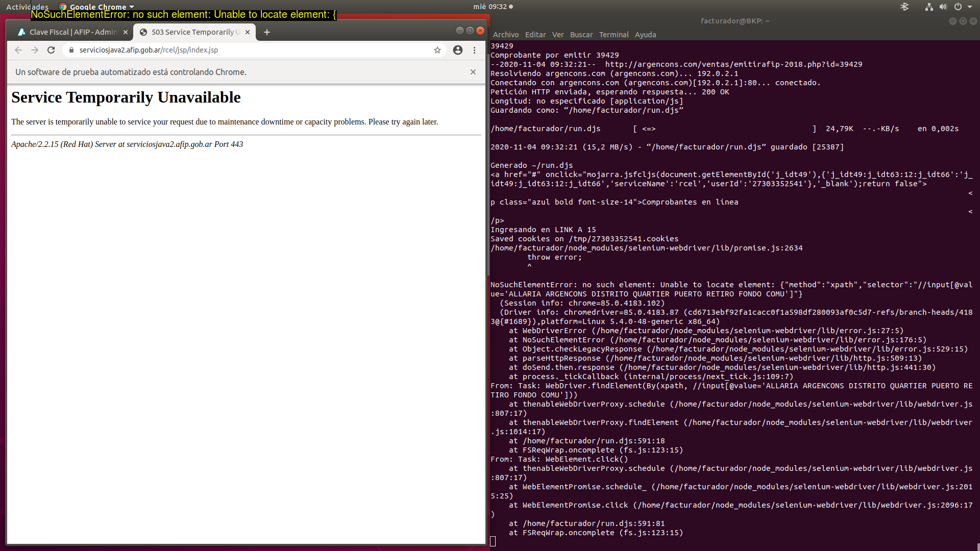
Task: Minimize the facturador terminal window
Action: coord(952,21)
